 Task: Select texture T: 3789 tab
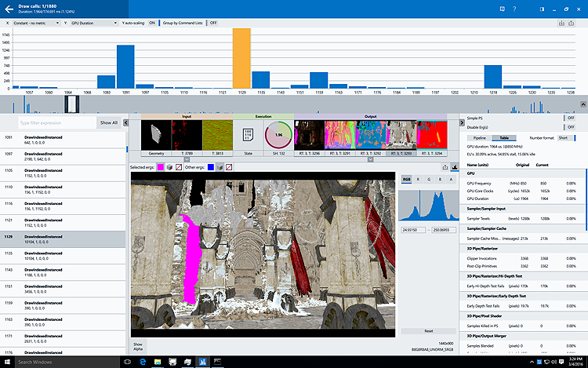pyautogui.click(x=187, y=154)
